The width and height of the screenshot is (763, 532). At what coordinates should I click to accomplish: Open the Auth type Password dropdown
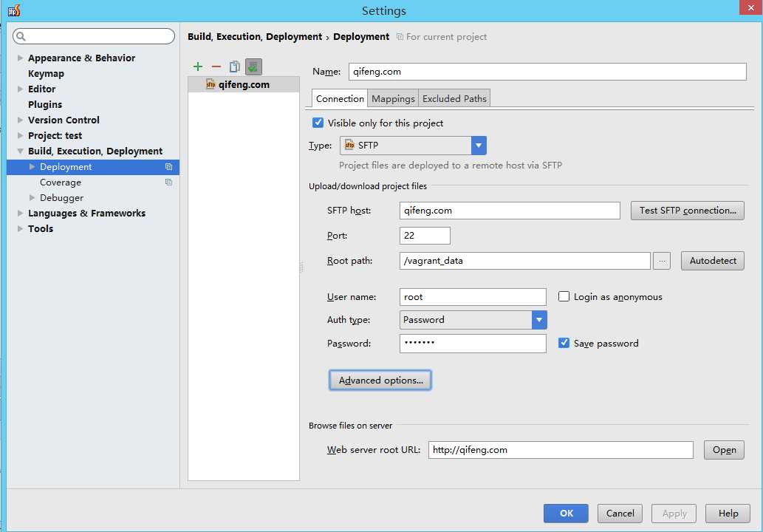pyautogui.click(x=538, y=320)
